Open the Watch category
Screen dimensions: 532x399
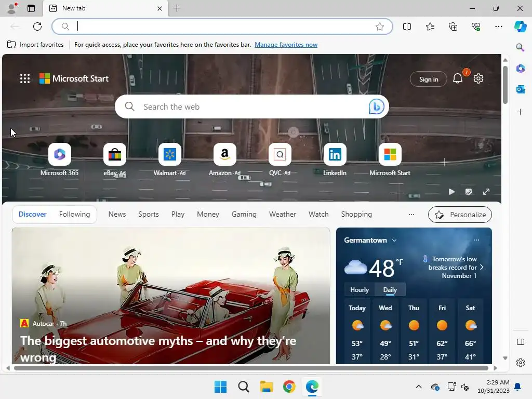[318, 215]
